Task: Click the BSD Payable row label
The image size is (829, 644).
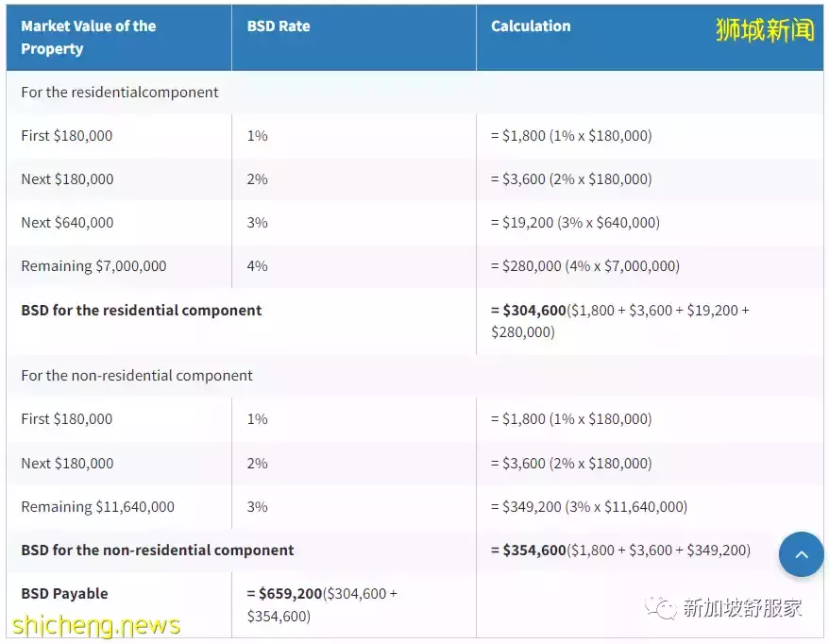Action: (x=64, y=594)
